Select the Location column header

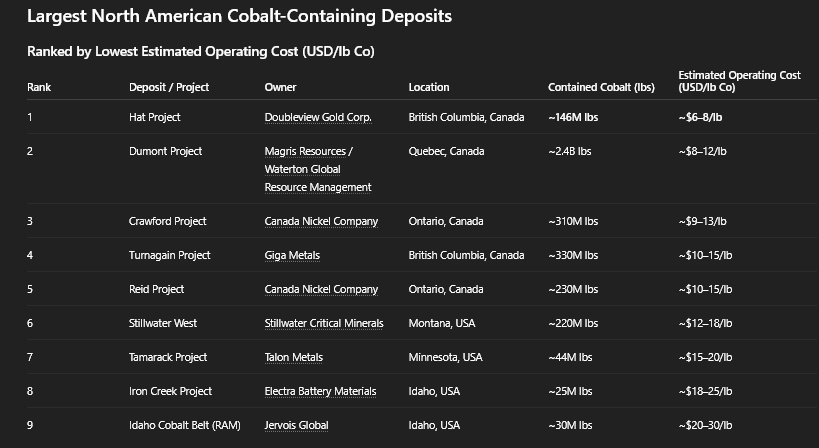429,87
